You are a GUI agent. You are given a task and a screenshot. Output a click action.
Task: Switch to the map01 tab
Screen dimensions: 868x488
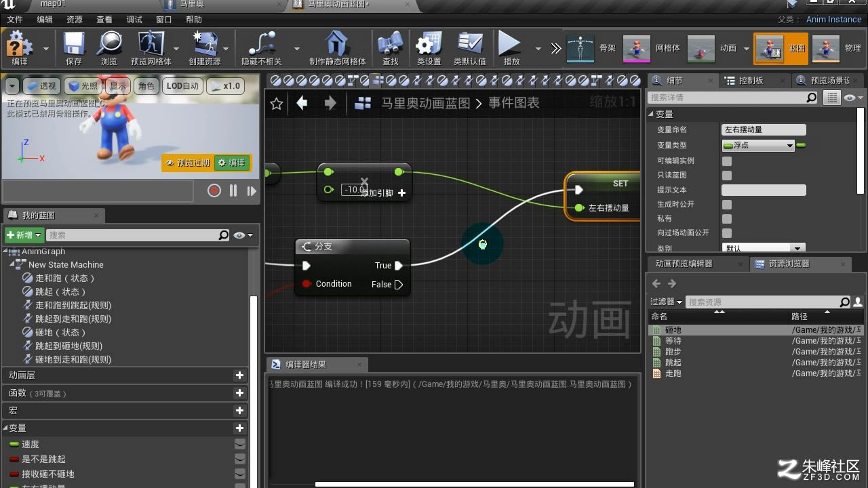tap(52, 4)
